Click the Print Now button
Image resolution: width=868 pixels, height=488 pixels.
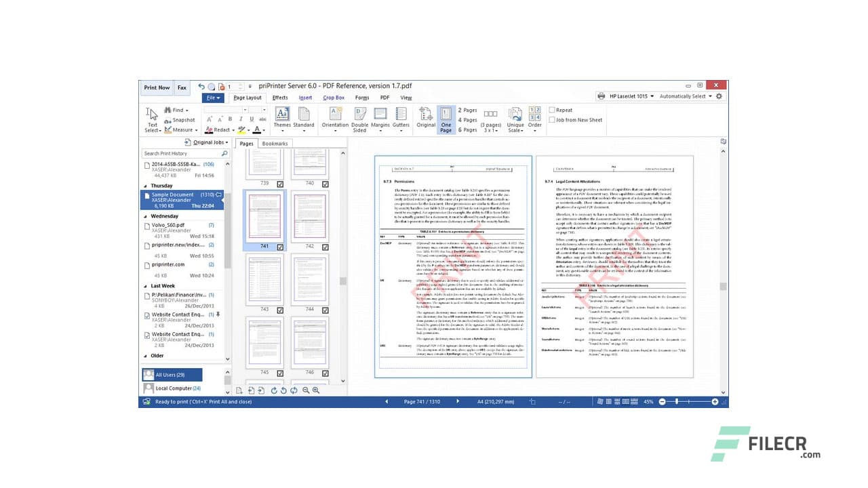[157, 87]
